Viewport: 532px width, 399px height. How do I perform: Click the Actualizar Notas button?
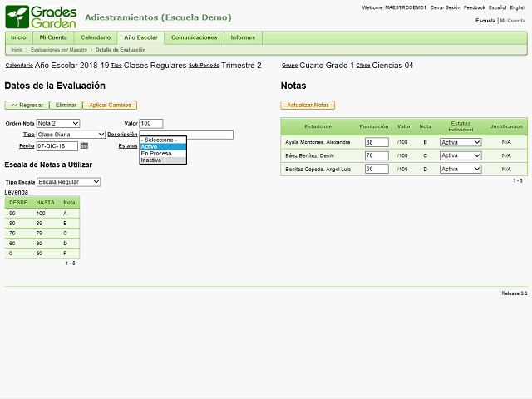tap(308, 106)
